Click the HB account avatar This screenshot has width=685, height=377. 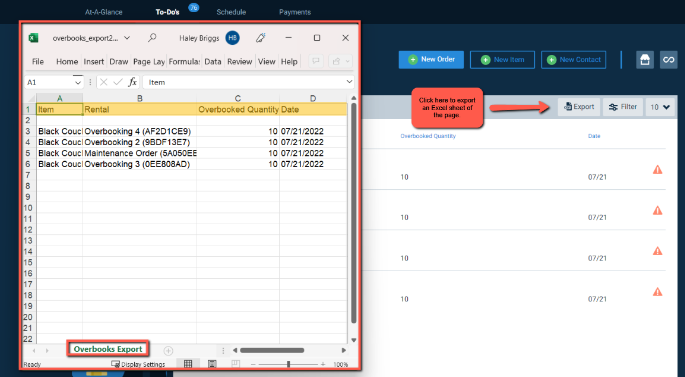232,38
